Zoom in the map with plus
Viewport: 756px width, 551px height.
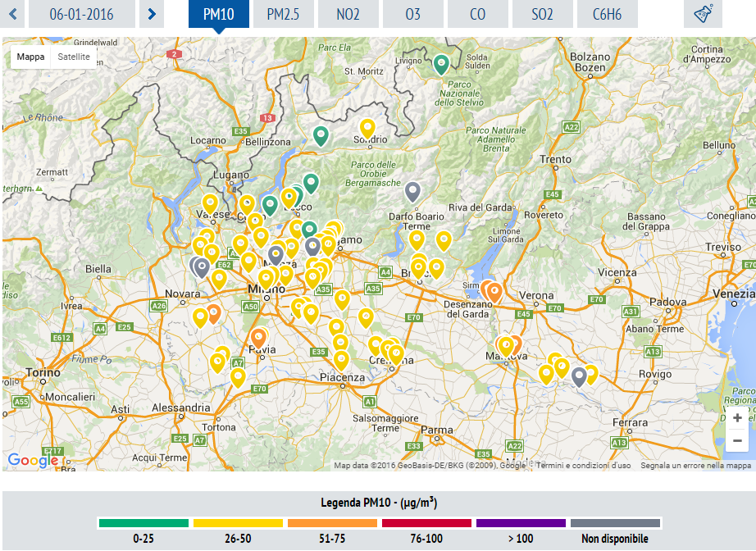point(737,418)
